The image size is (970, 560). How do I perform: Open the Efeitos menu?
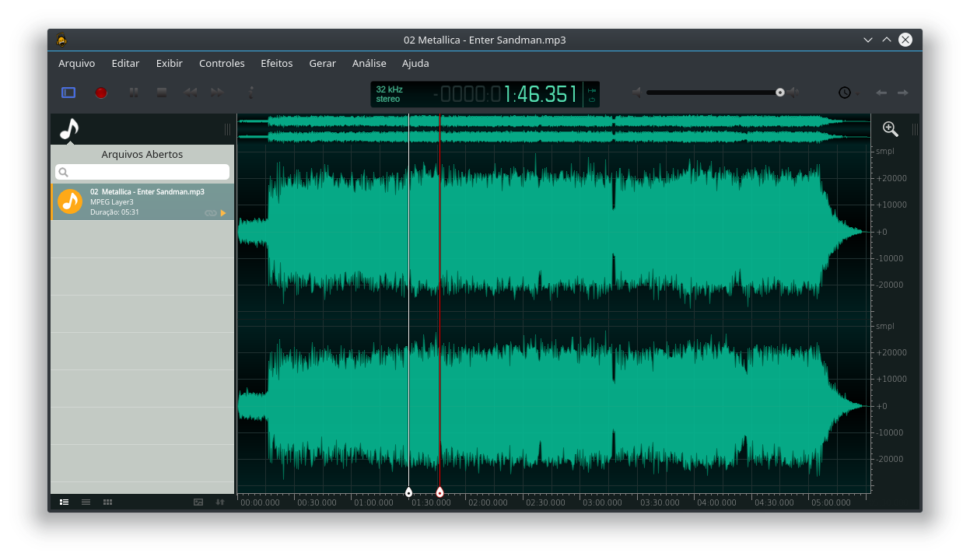(276, 63)
